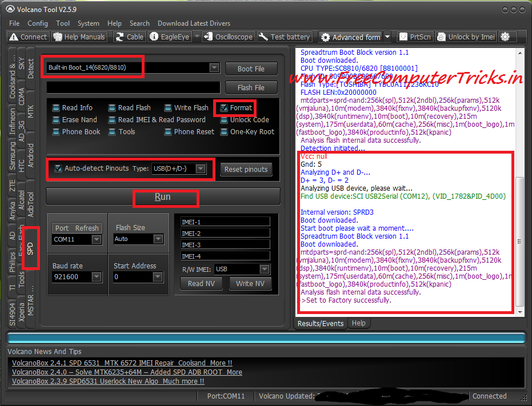
Task: Launch the Oscilloscope tool
Action: [229, 37]
